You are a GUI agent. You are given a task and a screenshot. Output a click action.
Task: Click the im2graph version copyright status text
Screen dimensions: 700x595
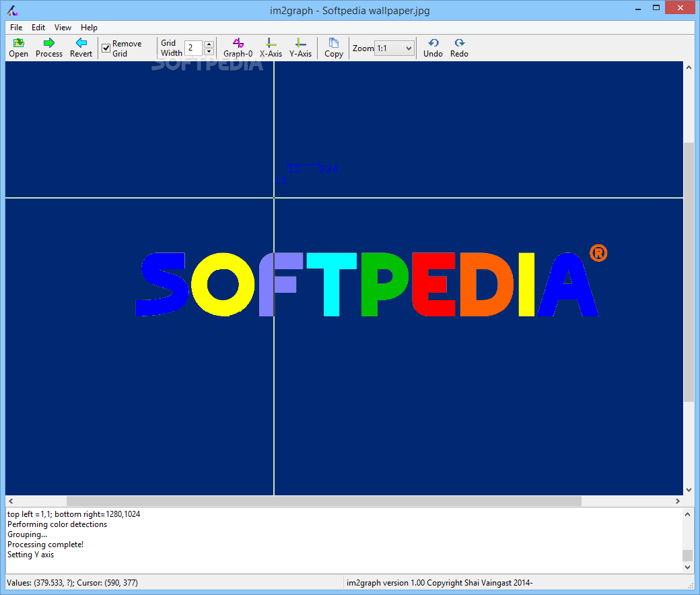pyautogui.click(x=440, y=583)
